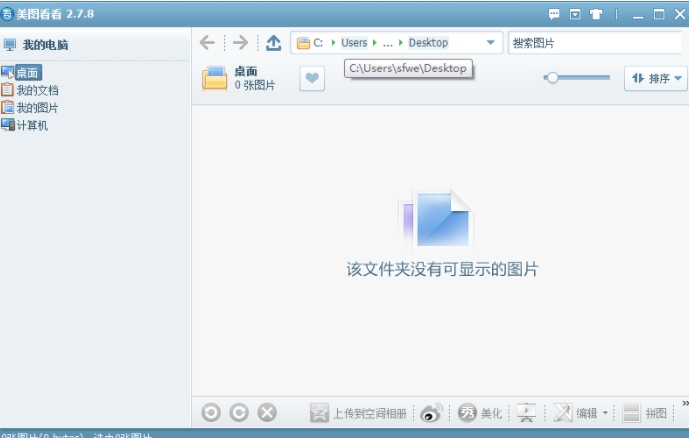Open the 排序 sort dropdown
Viewport: 689px width, 438px height.
[x=655, y=78]
